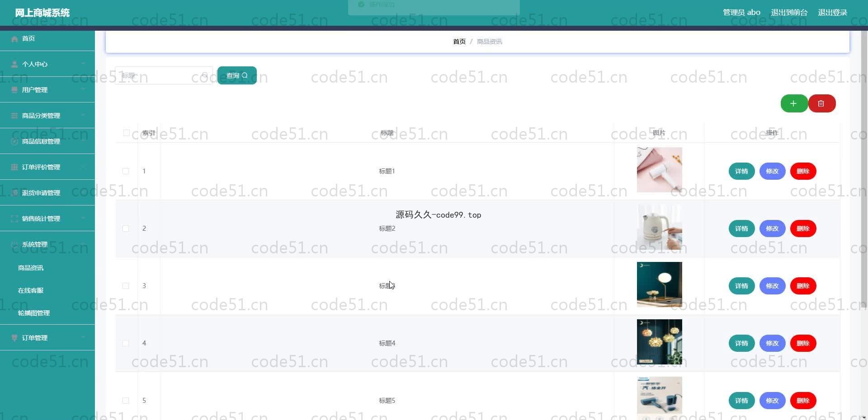The height and width of the screenshot is (420, 868).
Task: Click the icon beside 销售统计管理
Action: click(x=14, y=219)
